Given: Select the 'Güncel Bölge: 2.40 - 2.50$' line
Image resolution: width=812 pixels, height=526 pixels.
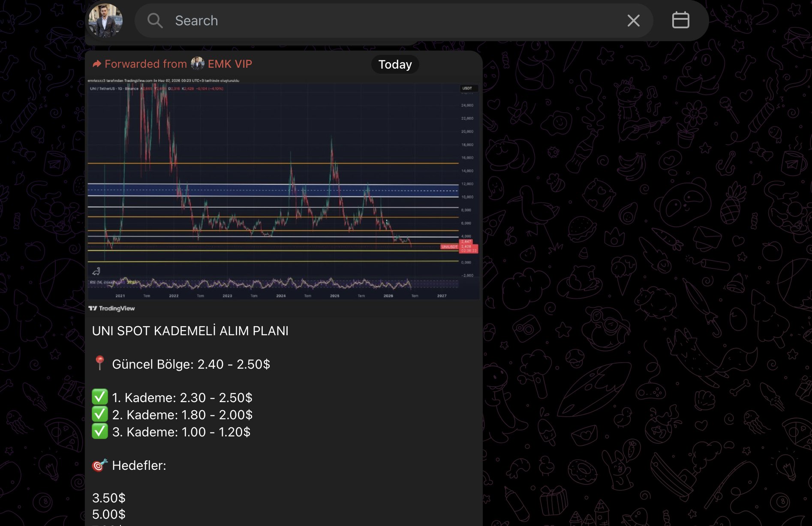Looking at the screenshot, I should point(191,364).
